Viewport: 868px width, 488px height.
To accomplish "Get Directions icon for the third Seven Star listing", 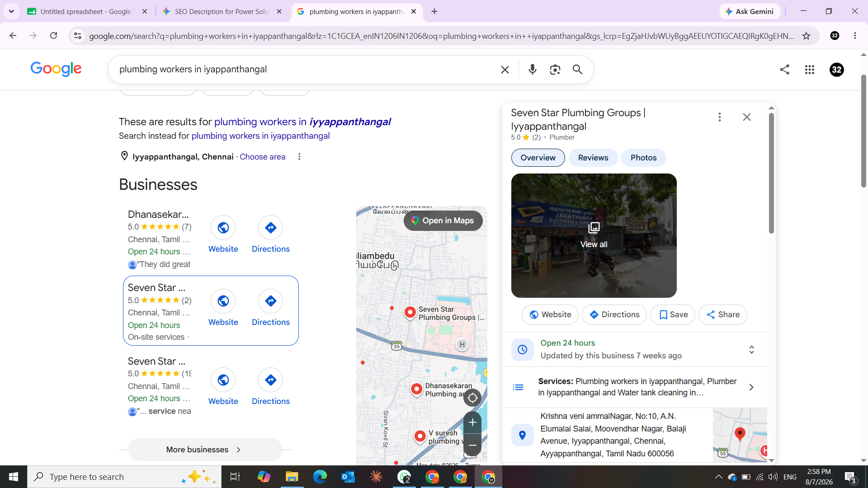I will pyautogui.click(x=271, y=380).
